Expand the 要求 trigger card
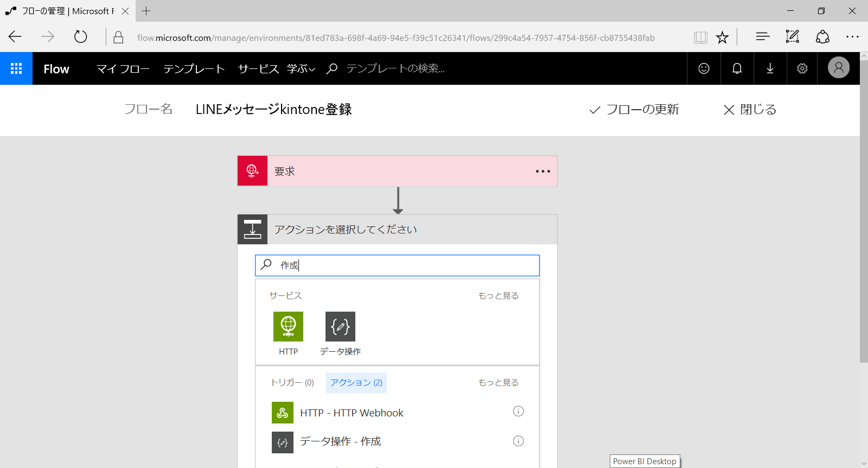This screenshot has width=868, height=468. [397, 171]
